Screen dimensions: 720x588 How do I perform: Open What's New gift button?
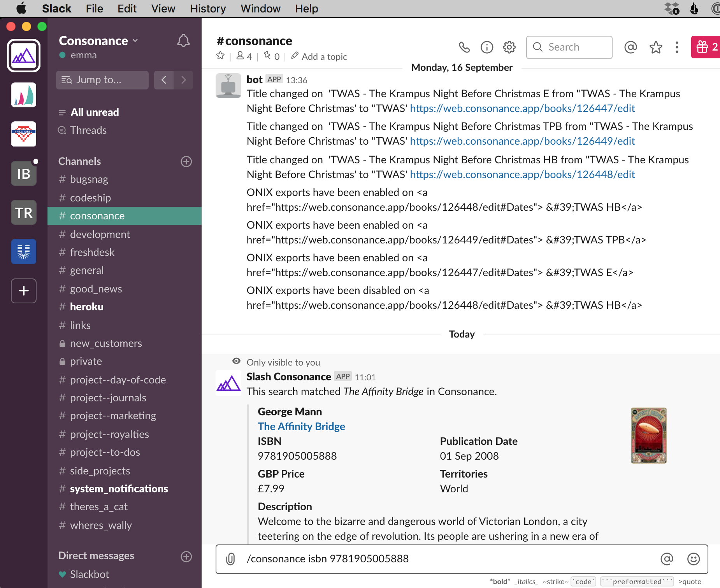(706, 47)
